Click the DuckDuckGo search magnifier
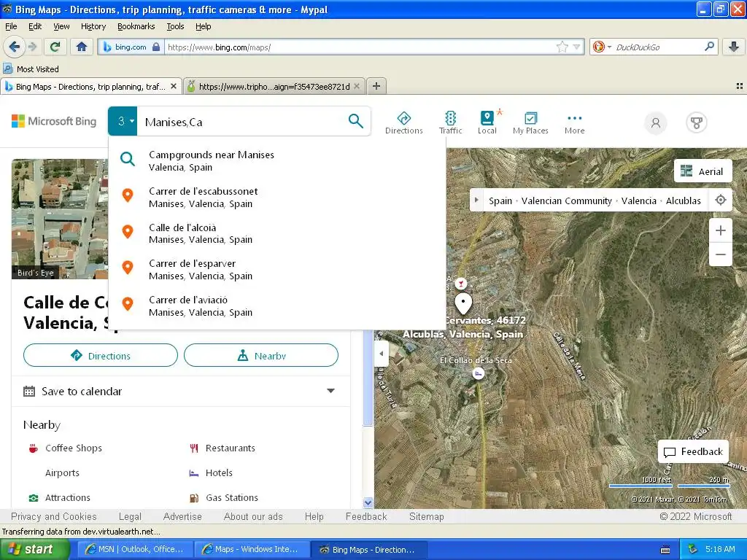This screenshot has width=747, height=560. click(709, 47)
